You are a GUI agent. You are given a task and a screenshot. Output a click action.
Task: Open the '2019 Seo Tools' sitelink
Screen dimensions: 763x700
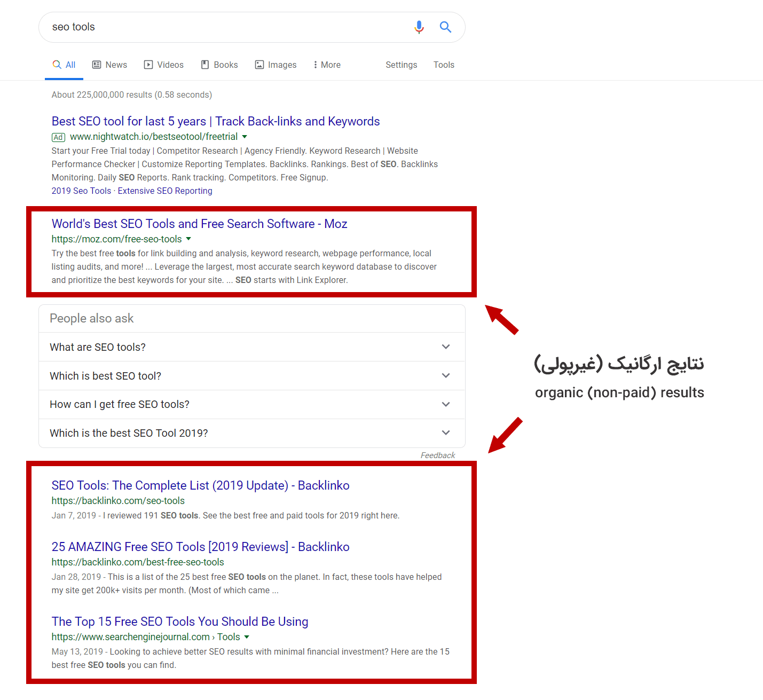[81, 191]
